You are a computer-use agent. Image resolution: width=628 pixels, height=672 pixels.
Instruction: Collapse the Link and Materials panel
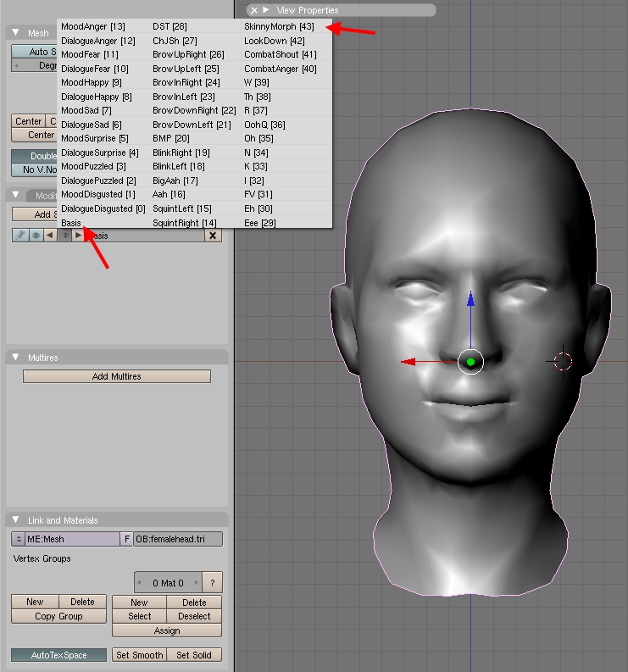(x=15, y=520)
